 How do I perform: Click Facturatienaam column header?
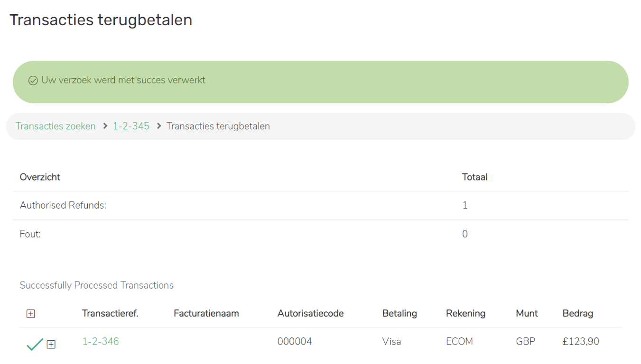(x=206, y=313)
